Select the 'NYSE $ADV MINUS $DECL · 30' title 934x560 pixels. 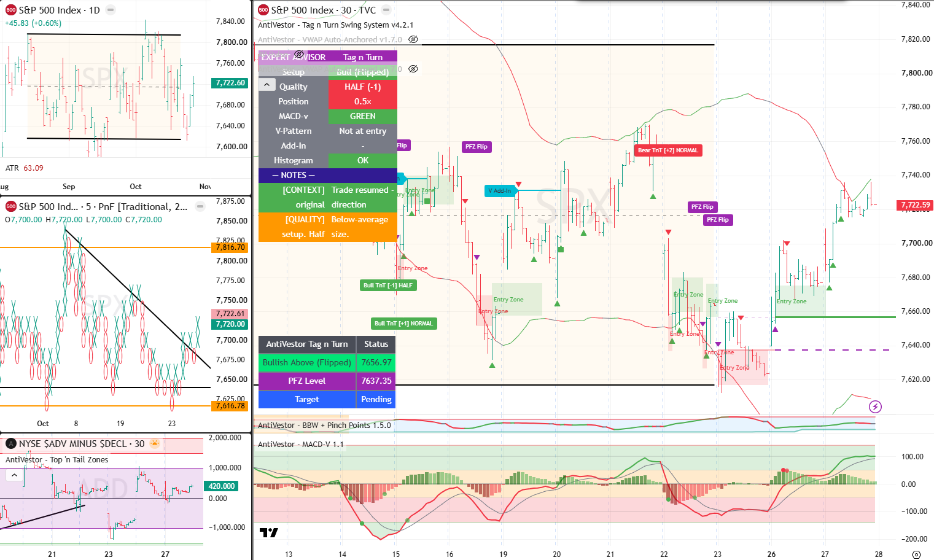(82, 443)
